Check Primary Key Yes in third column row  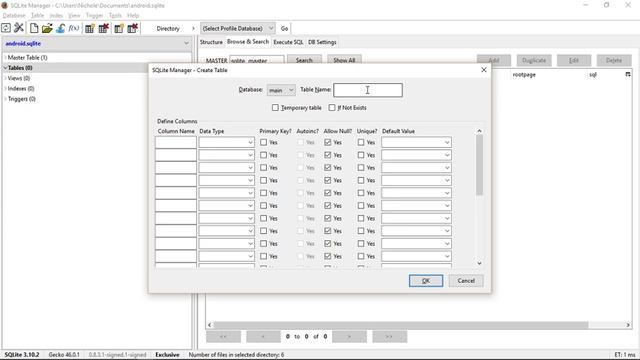(263, 168)
